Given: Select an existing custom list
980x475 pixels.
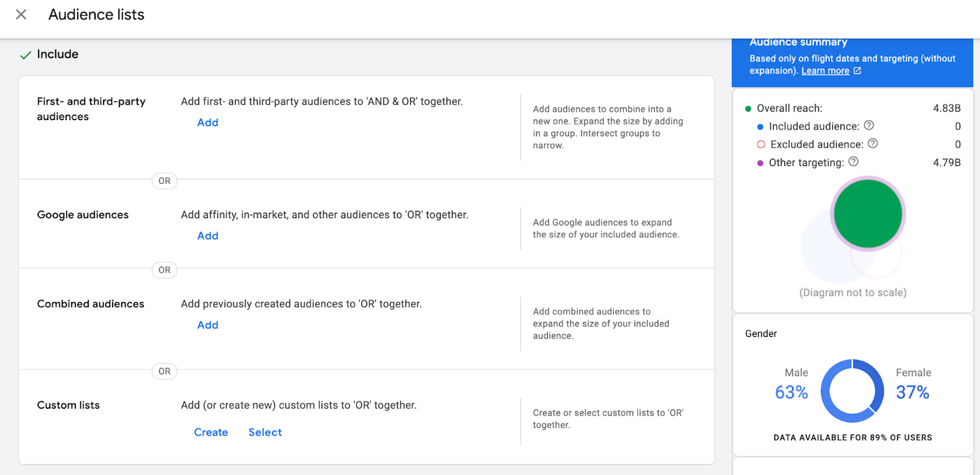Looking at the screenshot, I should pyautogui.click(x=265, y=432).
